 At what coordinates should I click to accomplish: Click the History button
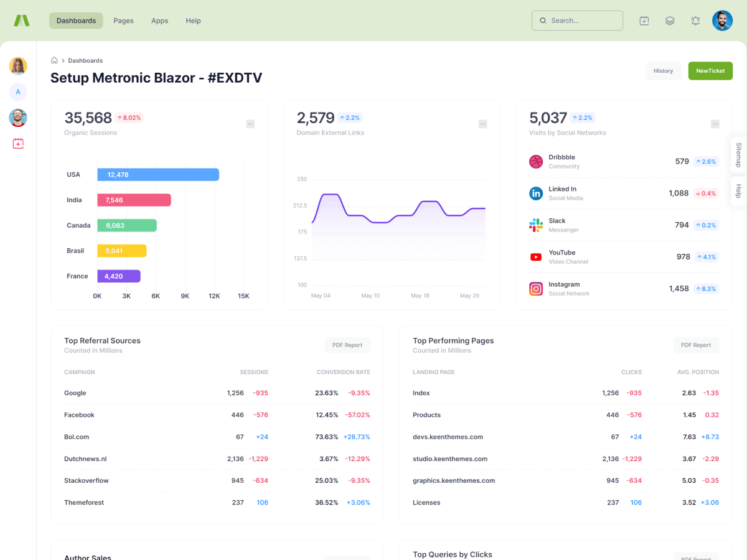pyautogui.click(x=663, y=71)
